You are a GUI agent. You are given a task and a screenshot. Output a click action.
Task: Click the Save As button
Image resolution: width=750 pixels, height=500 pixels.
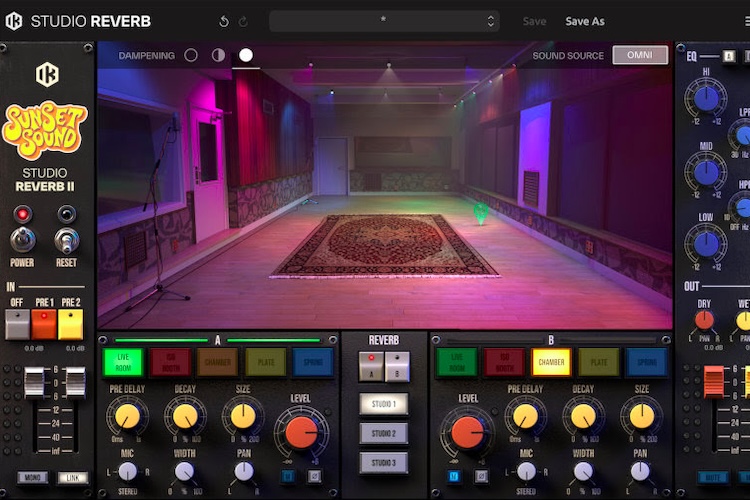click(585, 21)
